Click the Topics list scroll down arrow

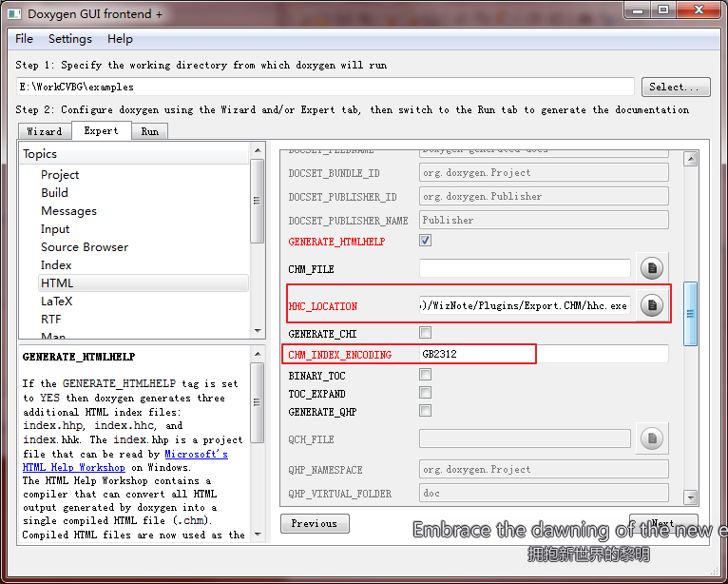[x=258, y=331]
